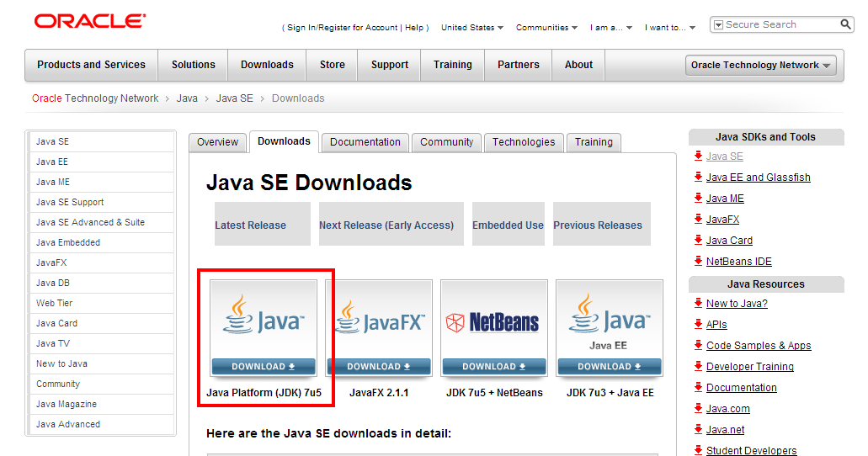This screenshot has width=868, height=456.
Task: Download JavaFX 2.1.1
Action: pyautogui.click(x=379, y=366)
